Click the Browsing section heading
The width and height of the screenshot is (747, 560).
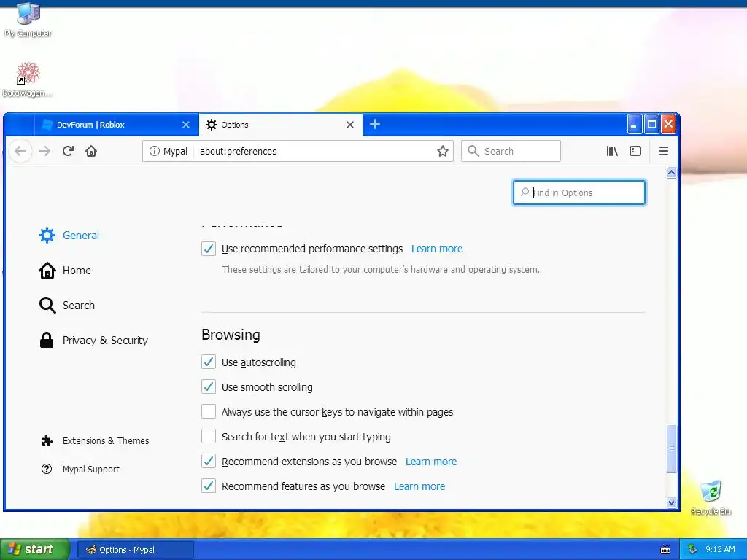[231, 335]
